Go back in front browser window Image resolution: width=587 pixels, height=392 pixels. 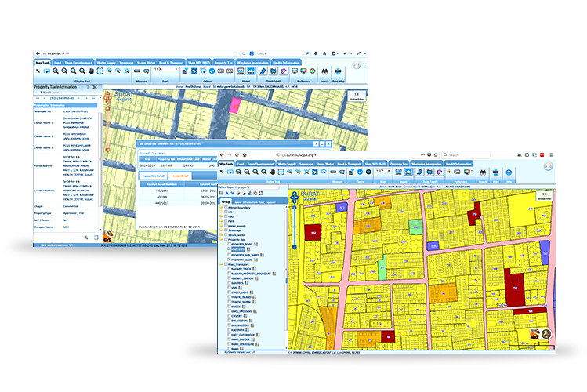click(222, 154)
